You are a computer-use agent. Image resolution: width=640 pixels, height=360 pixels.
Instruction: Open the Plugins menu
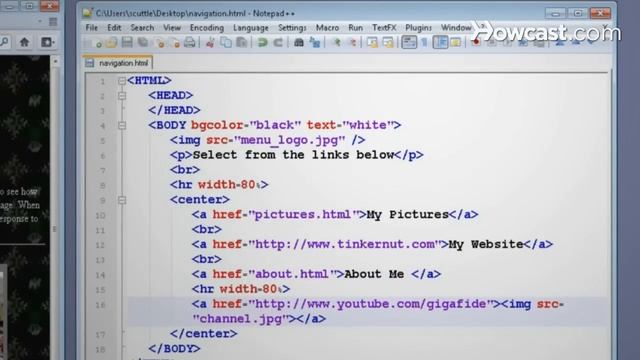[418, 28]
